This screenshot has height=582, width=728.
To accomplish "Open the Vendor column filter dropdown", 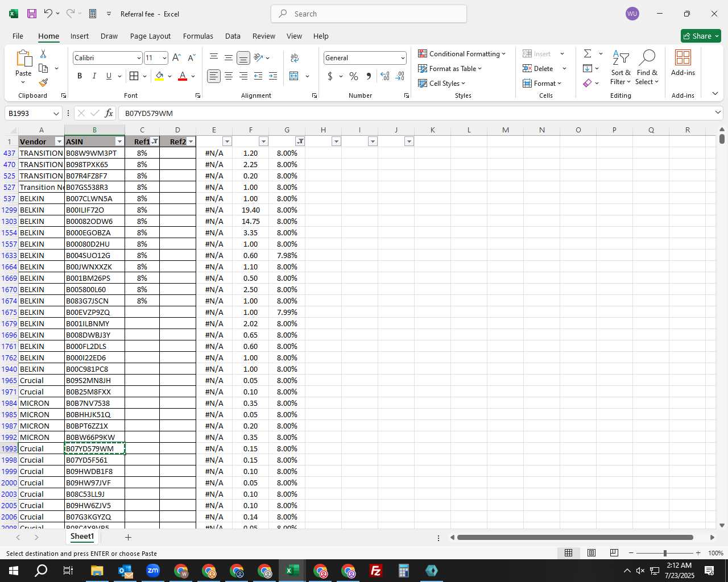I will 59,142.
